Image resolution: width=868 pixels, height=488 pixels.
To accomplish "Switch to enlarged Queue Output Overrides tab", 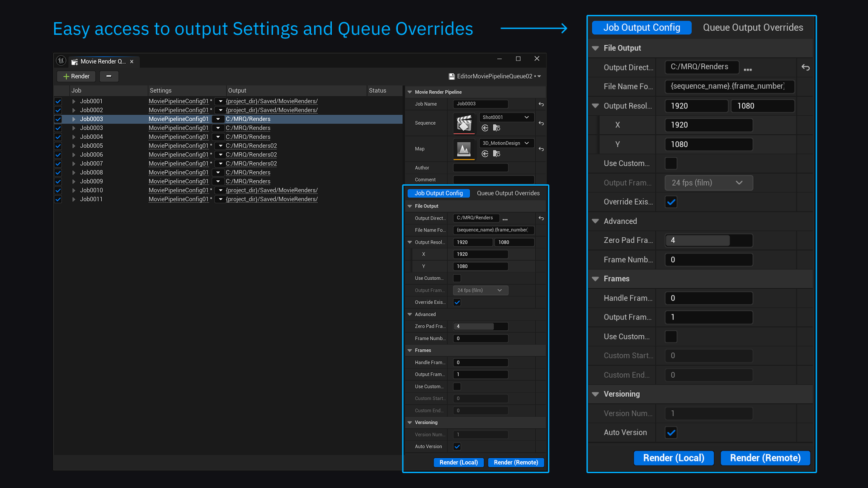I will click(753, 28).
